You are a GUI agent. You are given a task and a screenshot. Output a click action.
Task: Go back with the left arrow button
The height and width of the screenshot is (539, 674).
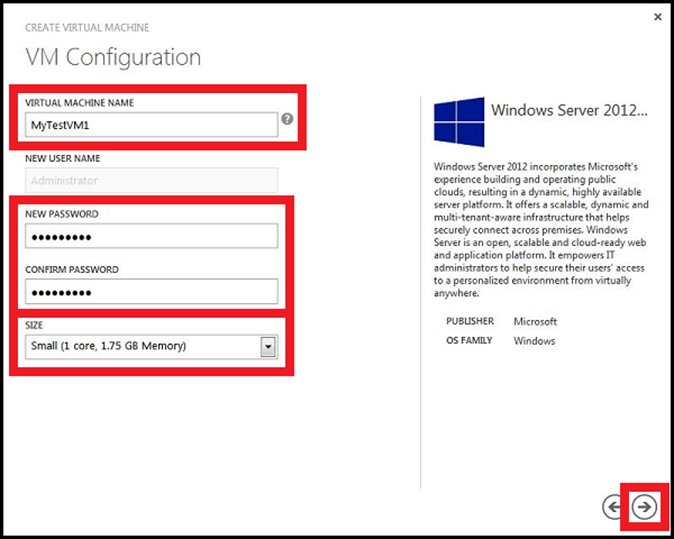tap(614, 507)
